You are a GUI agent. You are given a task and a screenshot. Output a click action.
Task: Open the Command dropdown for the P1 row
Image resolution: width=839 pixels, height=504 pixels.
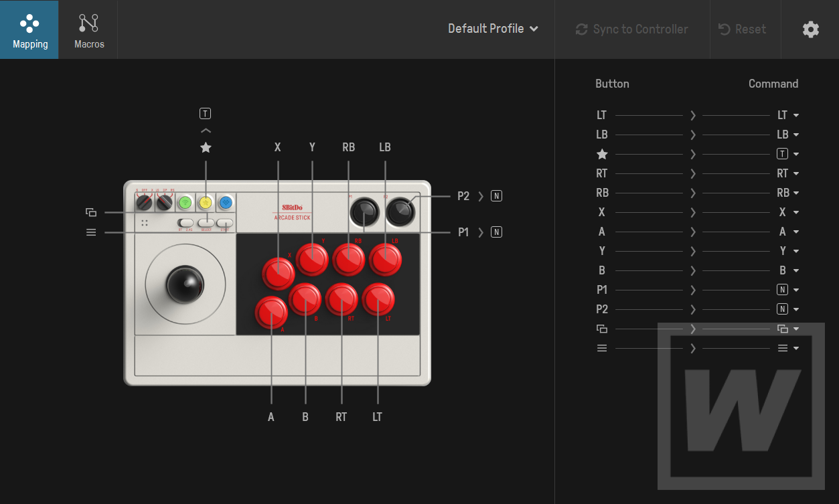pos(788,290)
